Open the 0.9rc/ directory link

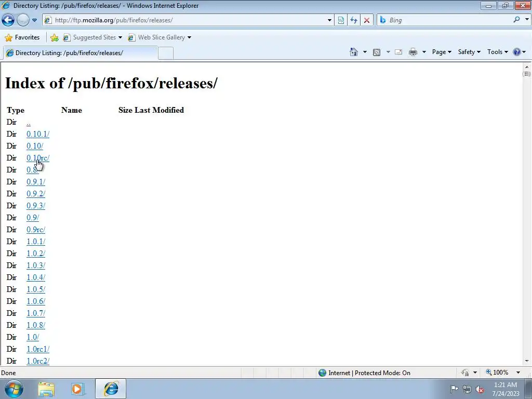(x=36, y=230)
